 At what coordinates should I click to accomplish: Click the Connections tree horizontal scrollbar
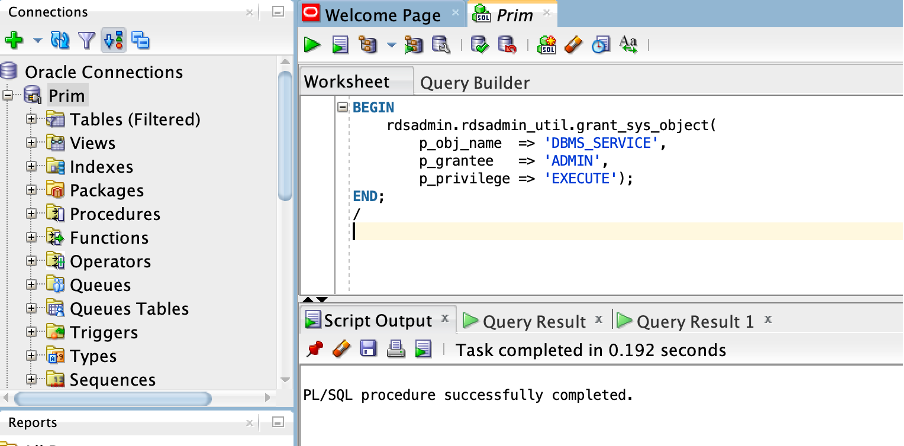click(x=112, y=398)
